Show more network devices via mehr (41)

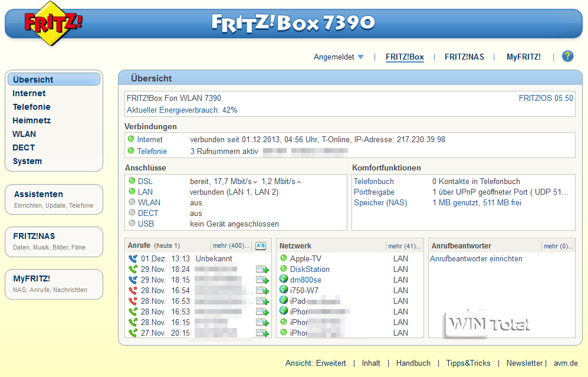point(404,246)
